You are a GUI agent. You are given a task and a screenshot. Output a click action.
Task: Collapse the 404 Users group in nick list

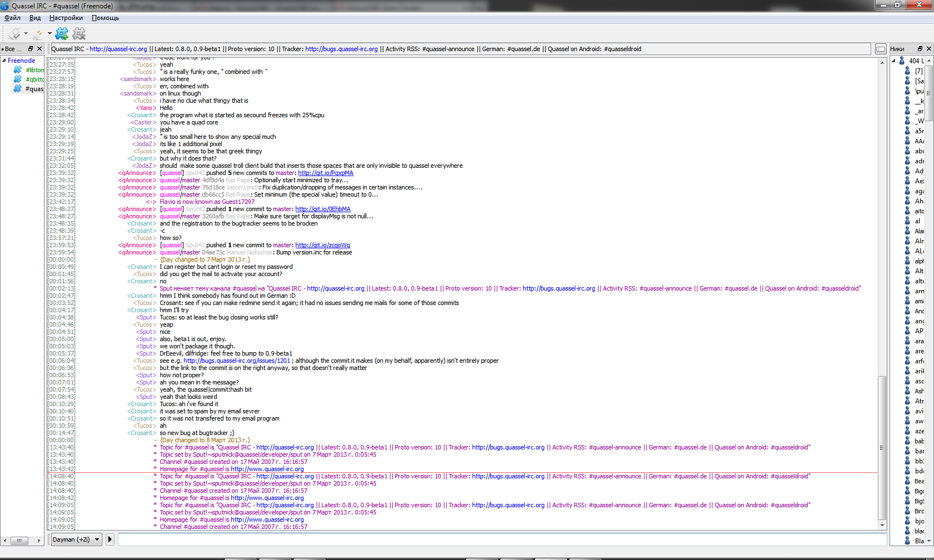(894, 61)
